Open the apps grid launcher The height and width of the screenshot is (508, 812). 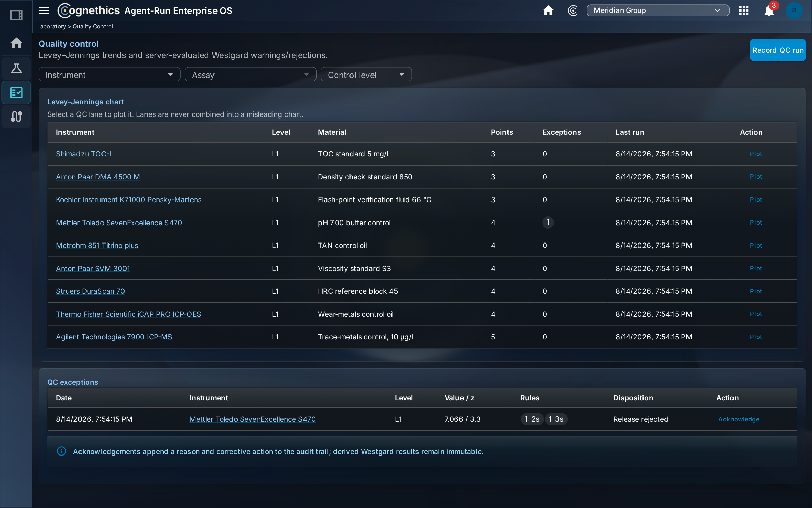[744, 10]
